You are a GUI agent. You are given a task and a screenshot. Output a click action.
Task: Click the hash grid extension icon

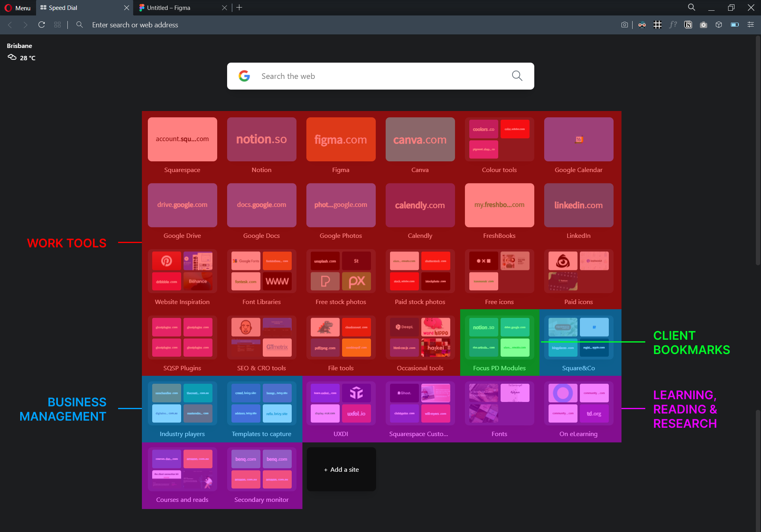coord(658,25)
